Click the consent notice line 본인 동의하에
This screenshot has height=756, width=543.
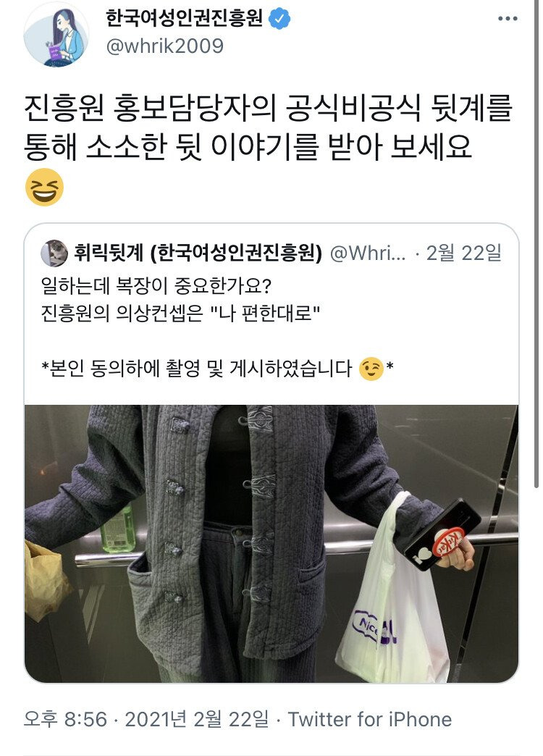[217, 369]
